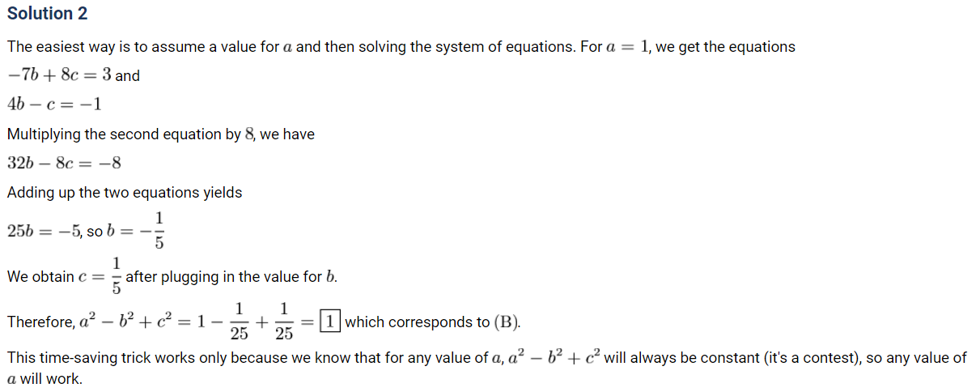Click the fraction 1/5 after "We obtain c ="
The width and height of the screenshot is (980, 392).
coord(116,276)
